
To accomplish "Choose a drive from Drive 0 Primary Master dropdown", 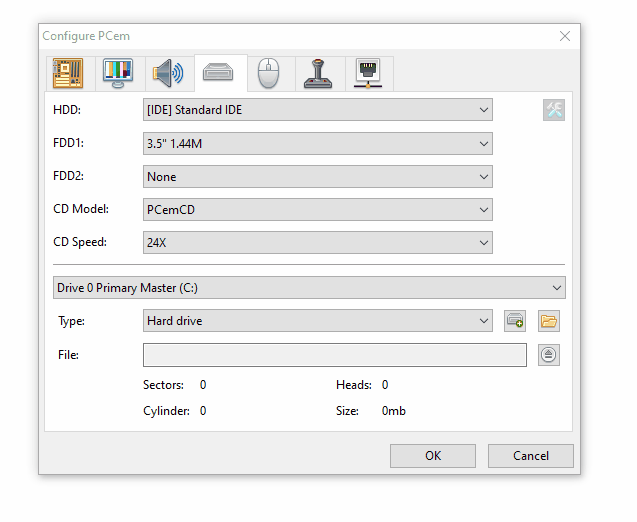I will coord(309,288).
